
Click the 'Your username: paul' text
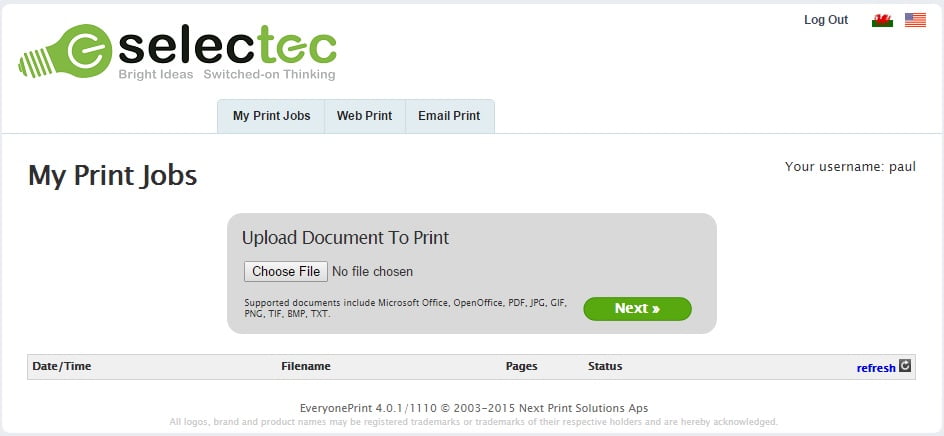coord(850,167)
